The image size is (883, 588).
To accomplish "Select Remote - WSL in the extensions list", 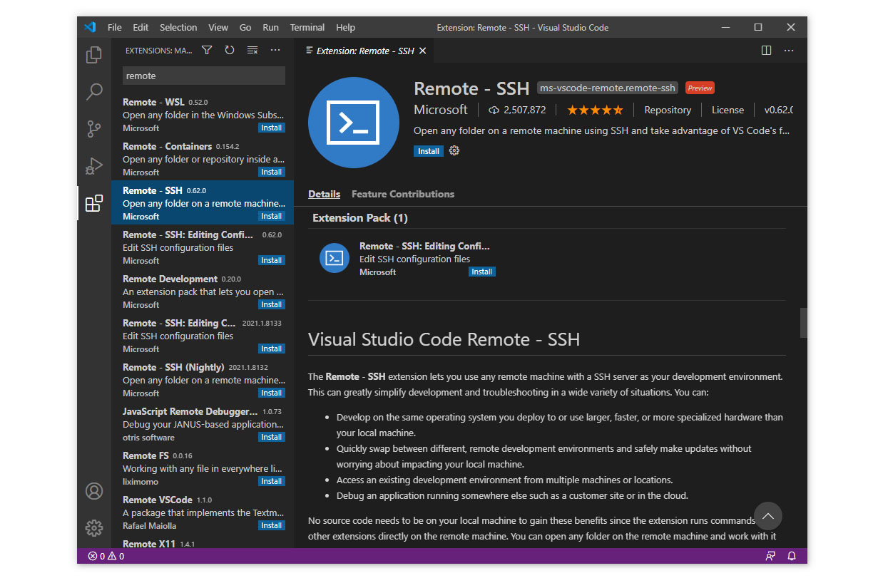I will pyautogui.click(x=203, y=115).
